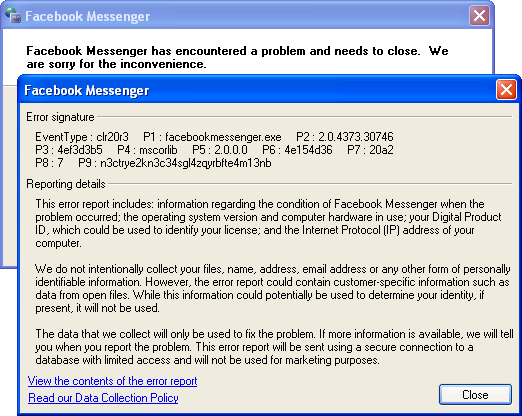Open View the contents of the error report
Screen dimensions: 522x416
coord(112,381)
